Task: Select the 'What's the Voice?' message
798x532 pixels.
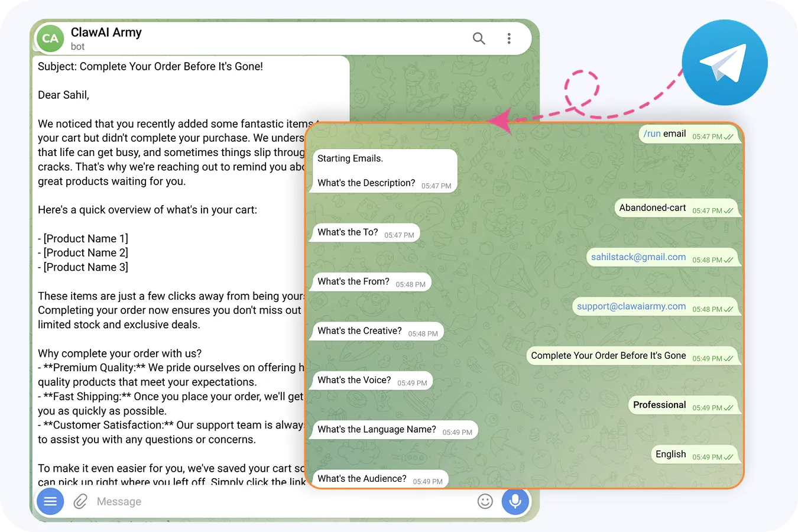Action: 372,380
